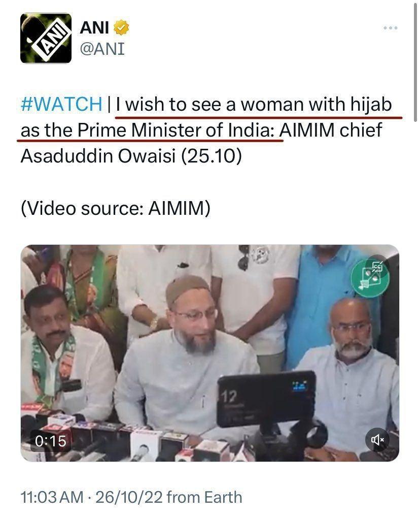Image resolution: width=420 pixels, height=519 pixels.
Task: Open the ANI profile picture
Action: 46,38
